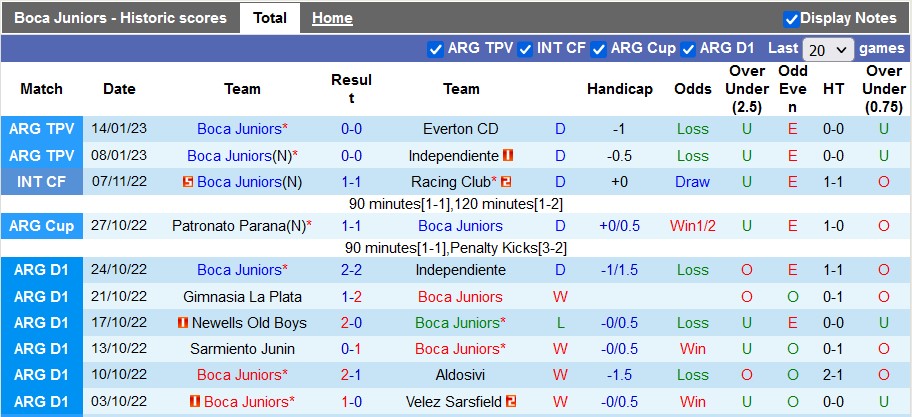
Task: Uncheck the ARG TPV league filter
Action: coord(435,49)
